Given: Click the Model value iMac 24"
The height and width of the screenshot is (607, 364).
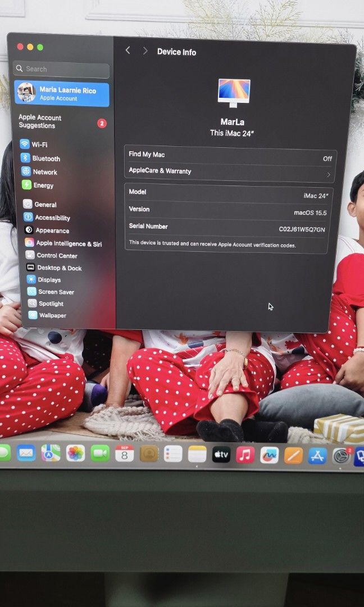Looking at the screenshot, I should pos(316,196).
